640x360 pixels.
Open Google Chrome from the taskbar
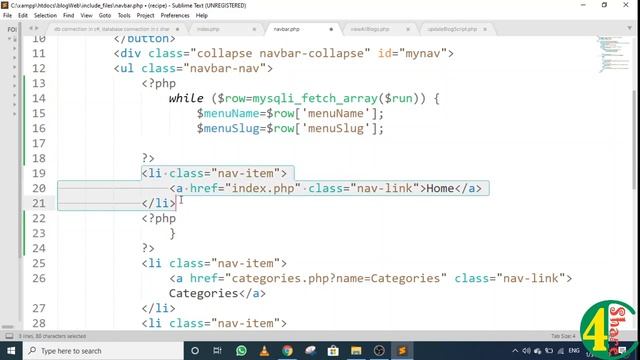[x=287, y=351]
